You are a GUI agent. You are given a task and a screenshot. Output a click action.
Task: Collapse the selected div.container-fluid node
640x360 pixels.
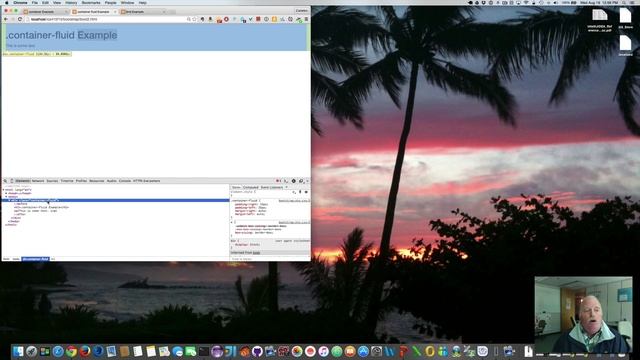pos(9,200)
